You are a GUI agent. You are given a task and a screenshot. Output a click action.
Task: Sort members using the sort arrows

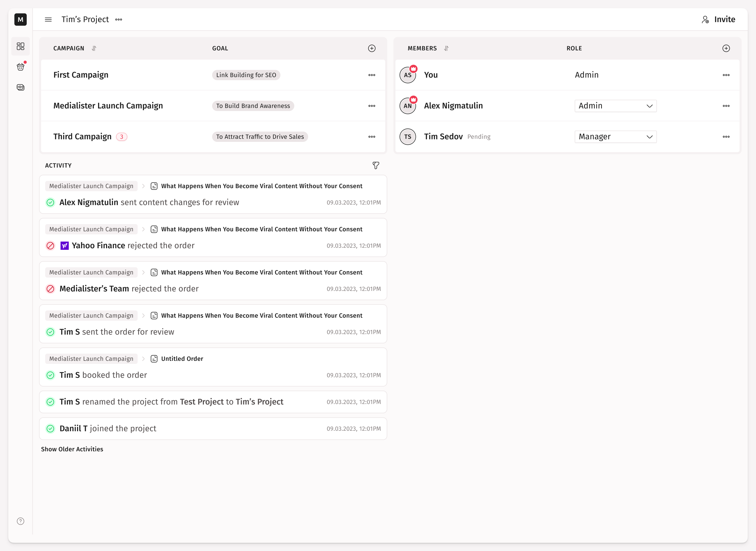point(446,48)
